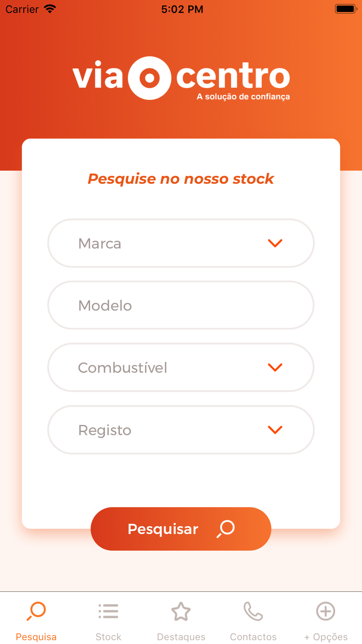
Task: Tap the Destaques star icon
Action: [x=181, y=611]
